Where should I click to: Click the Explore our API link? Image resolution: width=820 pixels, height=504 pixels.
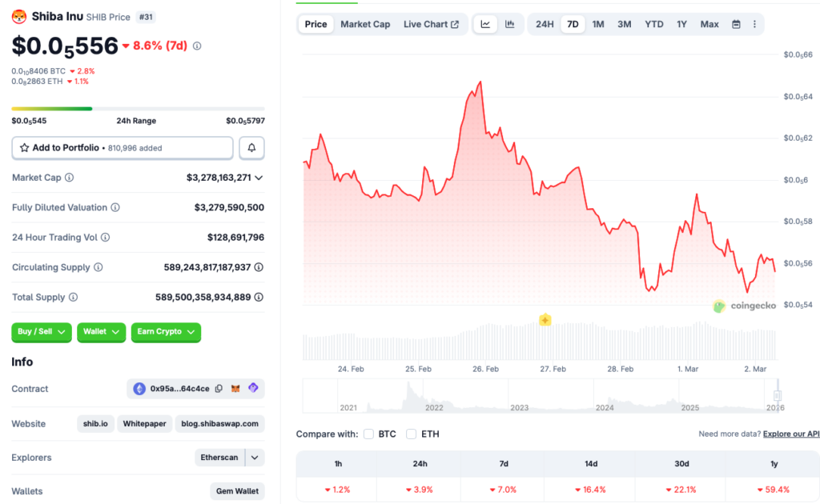tap(790, 433)
